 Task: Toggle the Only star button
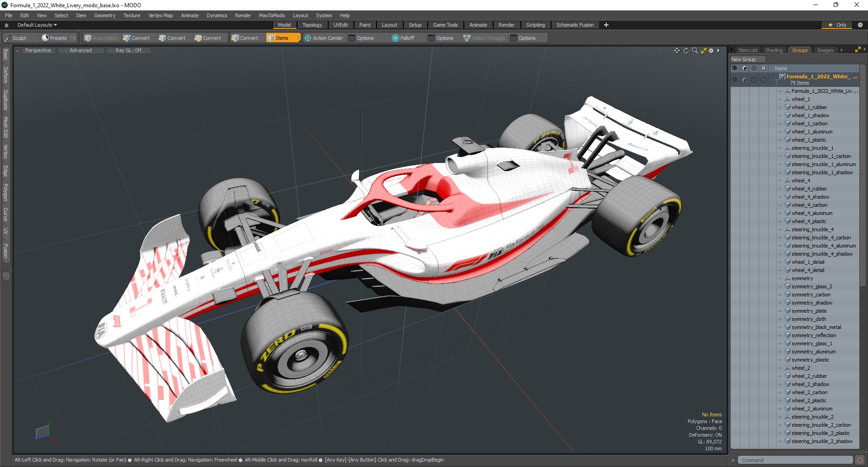[838, 25]
